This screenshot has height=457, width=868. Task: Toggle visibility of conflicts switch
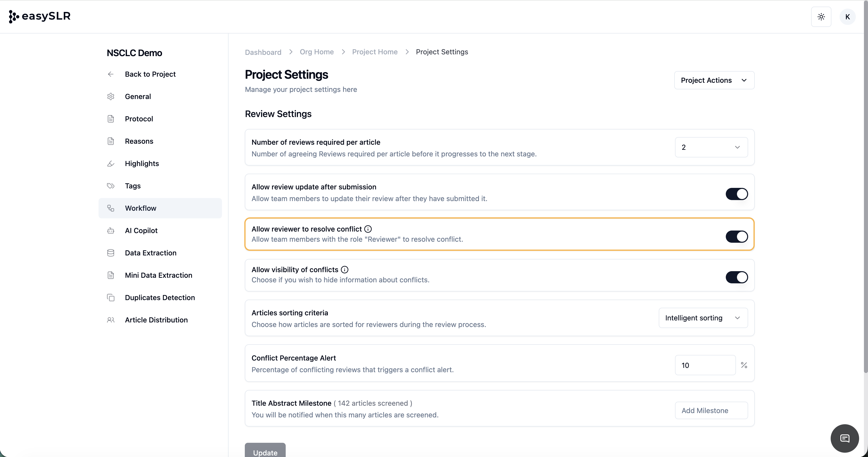click(737, 277)
